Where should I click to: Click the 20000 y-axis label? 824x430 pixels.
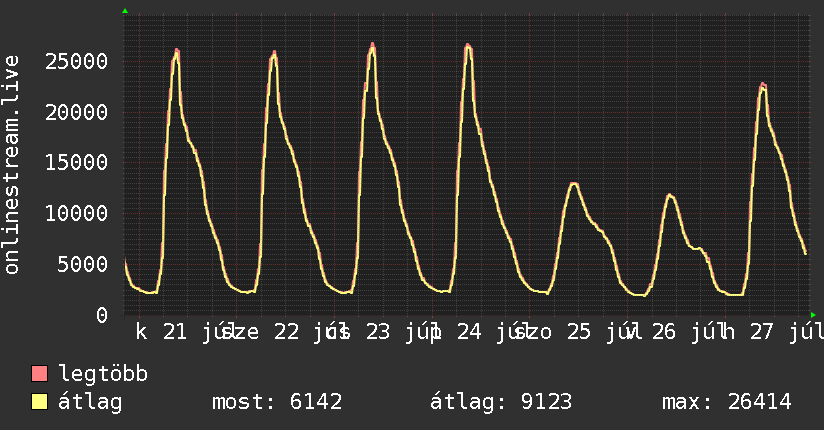(x=76, y=112)
